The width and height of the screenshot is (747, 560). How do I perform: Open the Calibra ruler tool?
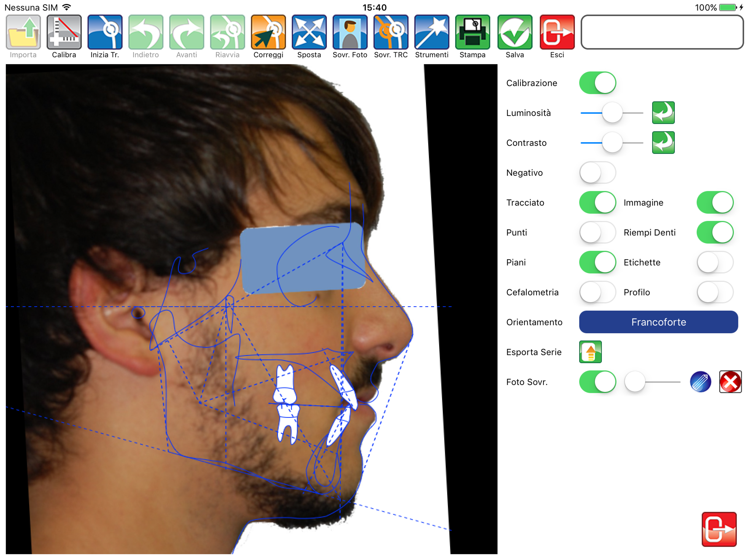tap(64, 33)
